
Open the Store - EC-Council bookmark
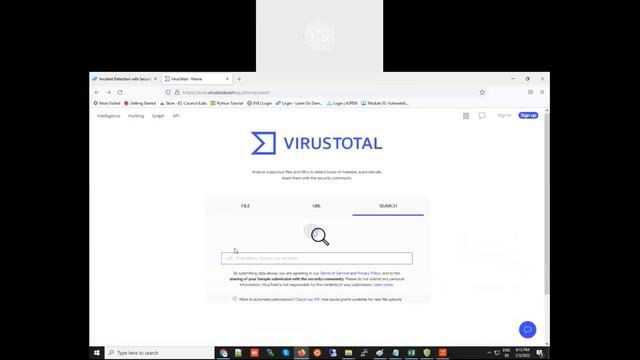183,103
